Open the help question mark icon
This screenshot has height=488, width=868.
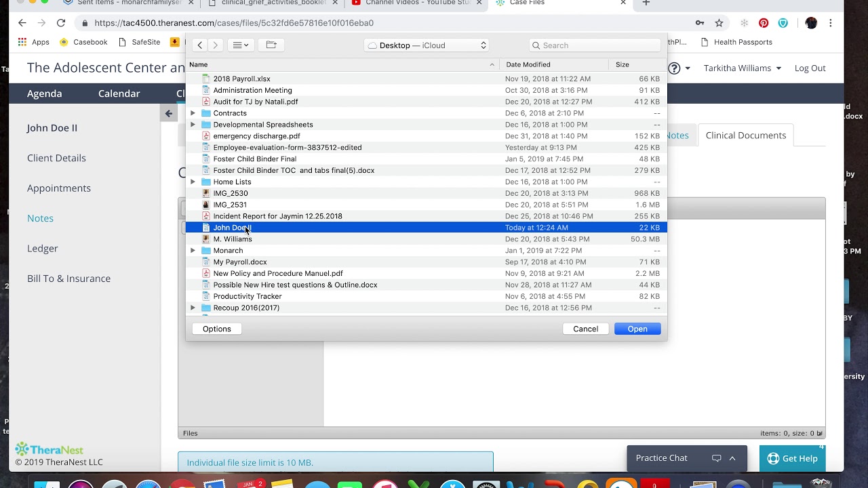coord(674,68)
